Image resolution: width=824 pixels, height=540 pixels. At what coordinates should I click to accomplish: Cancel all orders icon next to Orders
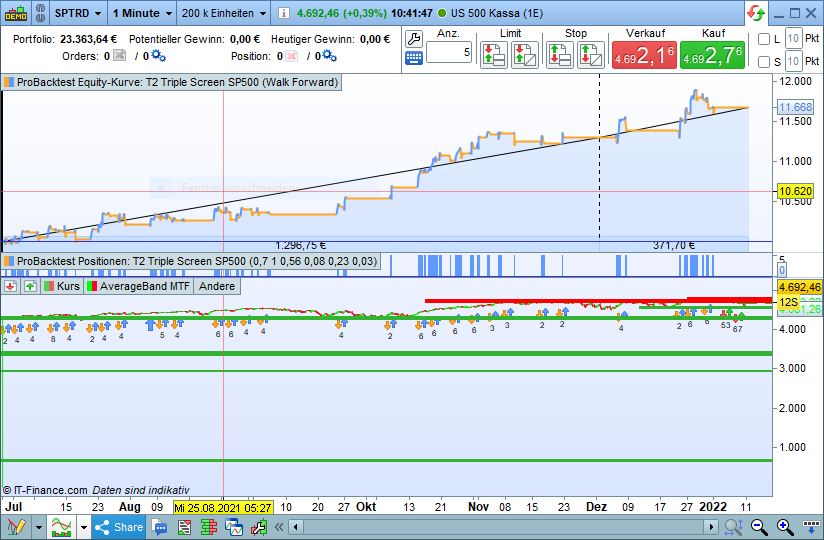tap(120, 56)
